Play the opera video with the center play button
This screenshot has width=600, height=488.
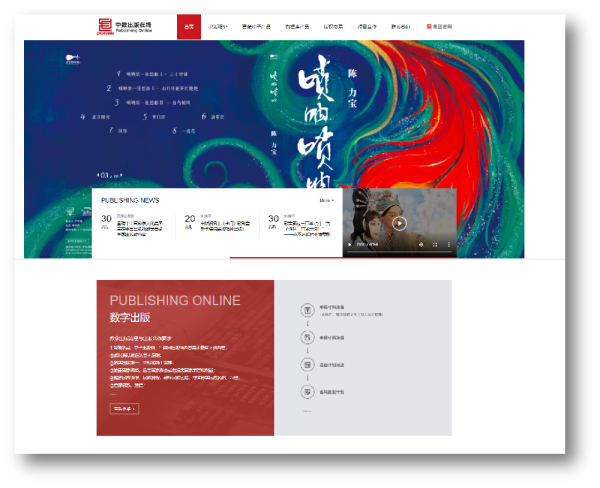[x=399, y=224]
